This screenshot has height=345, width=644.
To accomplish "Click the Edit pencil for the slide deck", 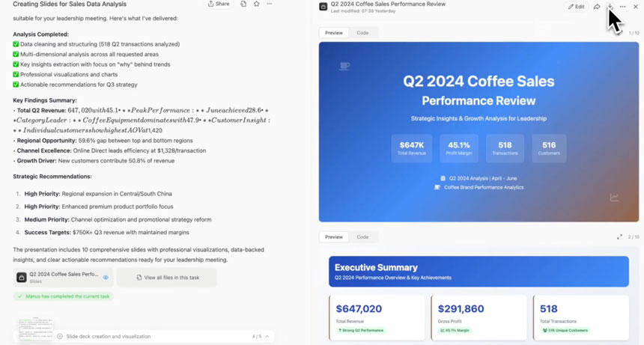I will [577, 7].
